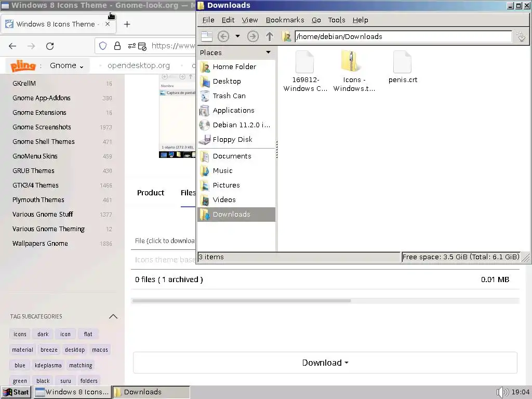Open Debian 11.2.0 disc in Places

click(236, 125)
